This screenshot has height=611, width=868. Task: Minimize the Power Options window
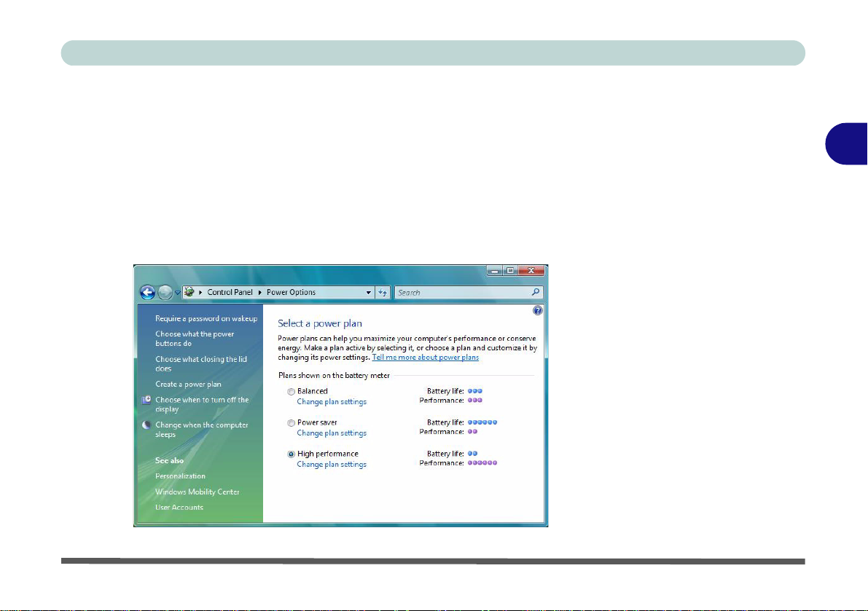point(495,271)
